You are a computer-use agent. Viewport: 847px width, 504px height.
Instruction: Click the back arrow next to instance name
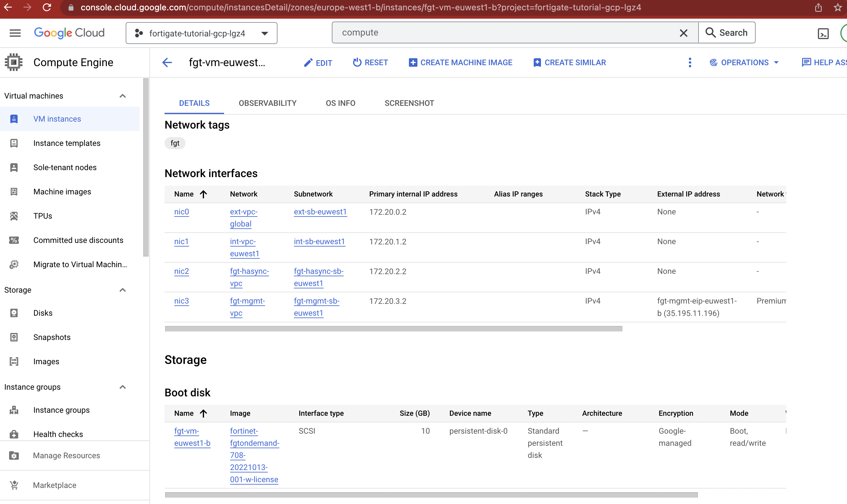167,62
